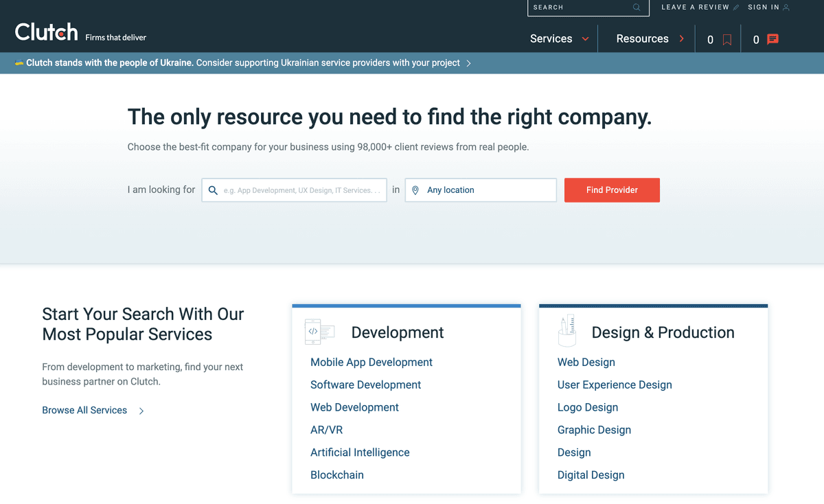Click the pencil icon beside Leave a Review
The height and width of the screenshot is (504, 824).
(x=736, y=8)
